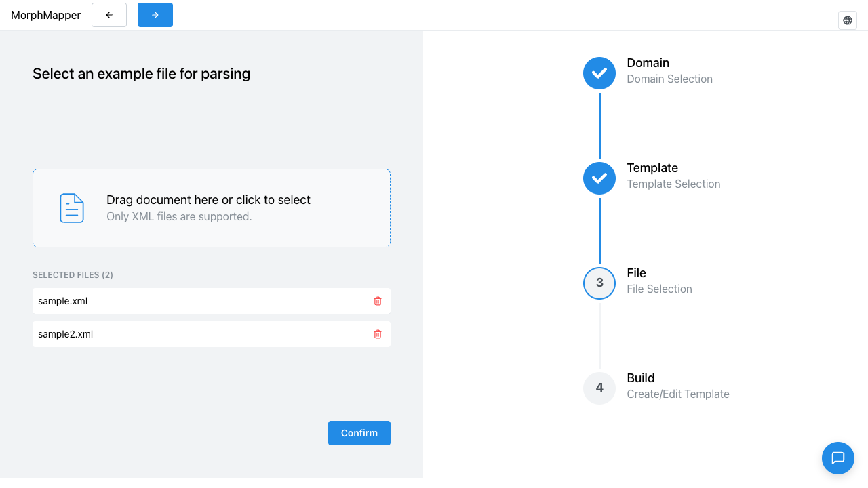Go to Create/Edit Template step label
The width and height of the screenshot is (868, 488).
click(678, 394)
